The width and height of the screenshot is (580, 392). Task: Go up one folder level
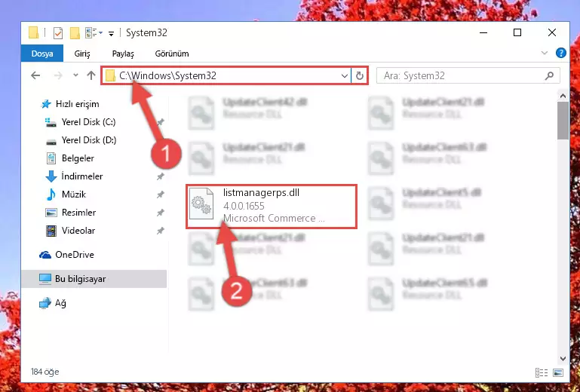tap(91, 75)
